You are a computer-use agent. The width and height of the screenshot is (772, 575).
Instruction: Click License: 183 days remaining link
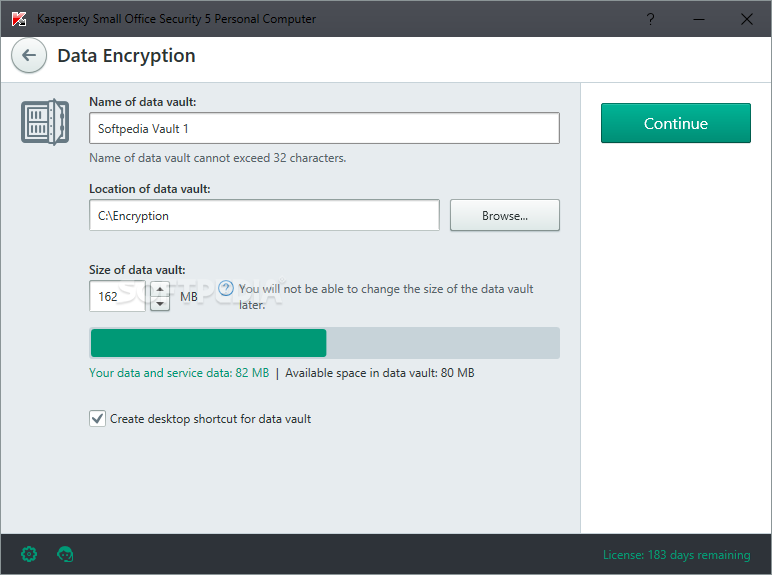[x=676, y=555]
